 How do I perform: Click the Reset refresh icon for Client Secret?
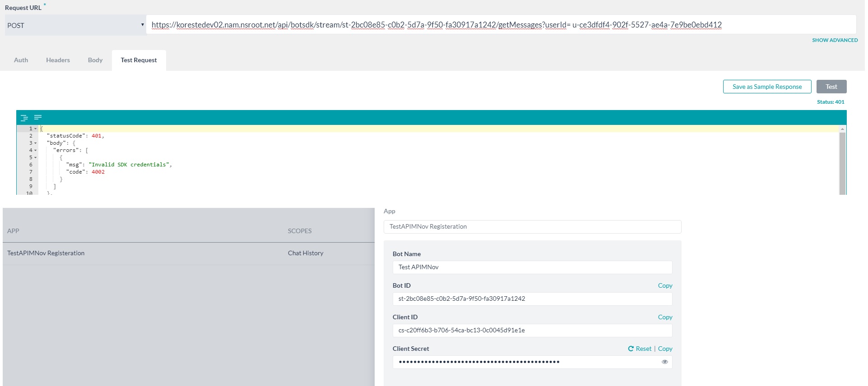pyautogui.click(x=631, y=349)
